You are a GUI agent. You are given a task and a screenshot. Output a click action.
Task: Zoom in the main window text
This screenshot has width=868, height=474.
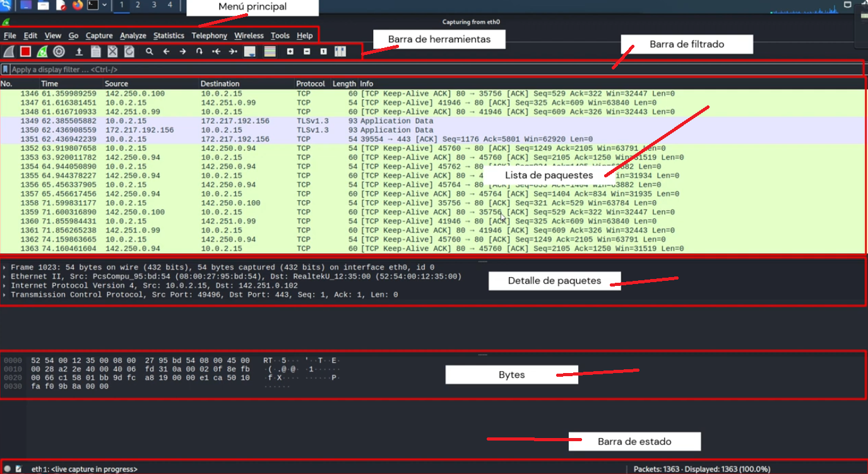coord(290,52)
